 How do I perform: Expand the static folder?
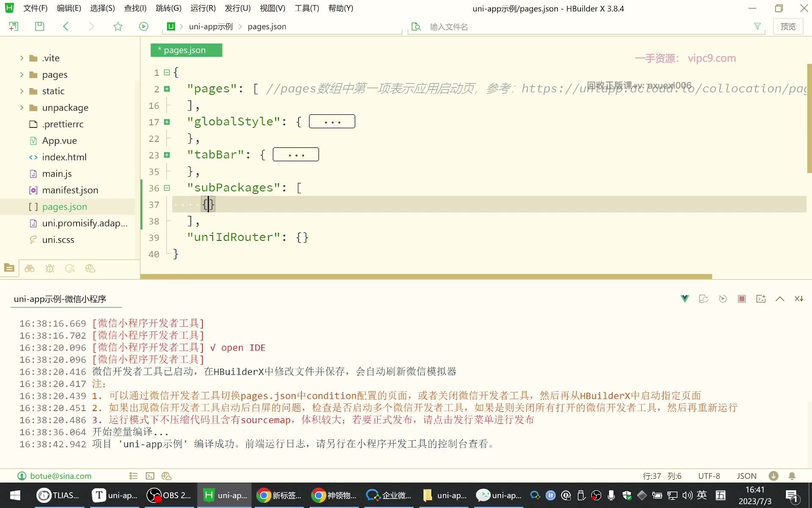pyautogui.click(x=22, y=91)
